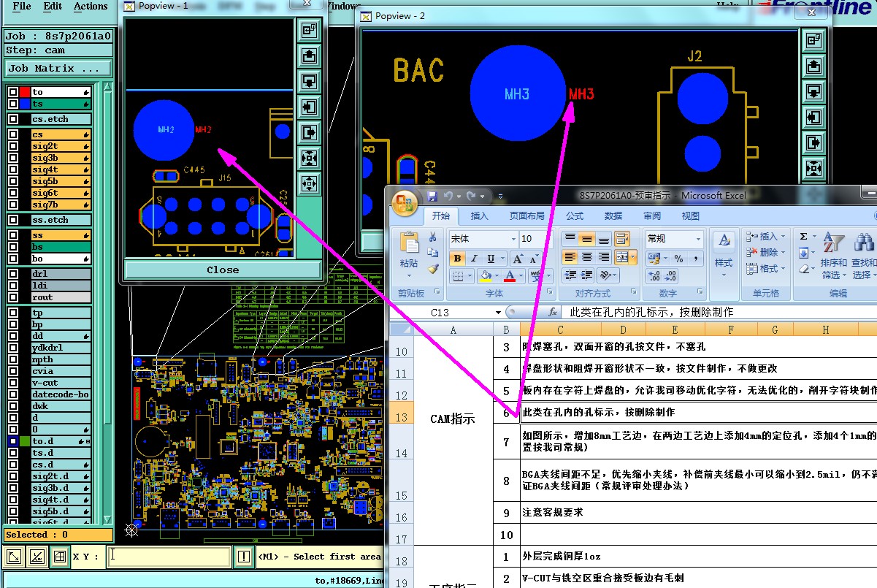Screen dimensions: 877x588
Task: Click the Excel Office round button
Action: pyautogui.click(x=405, y=202)
